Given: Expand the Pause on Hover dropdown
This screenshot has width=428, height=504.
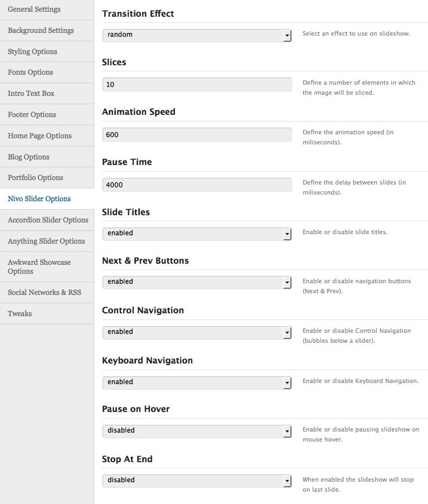Looking at the screenshot, I should pos(197,431).
